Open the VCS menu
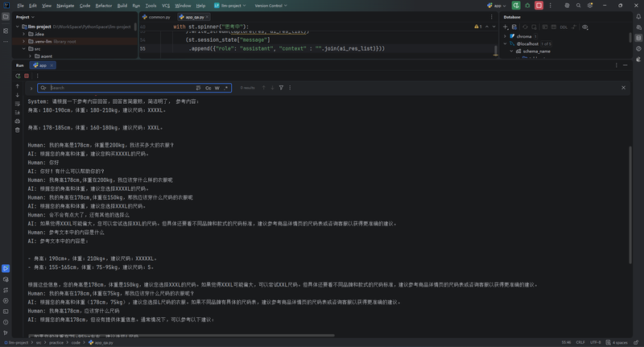Image resolution: width=644 pixels, height=347 pixels. click(166, 6)
